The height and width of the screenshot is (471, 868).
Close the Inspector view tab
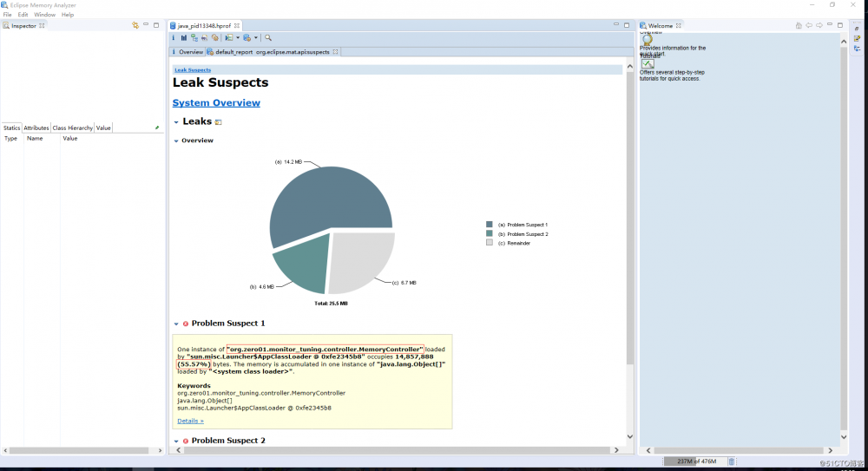tap(42, 25)
